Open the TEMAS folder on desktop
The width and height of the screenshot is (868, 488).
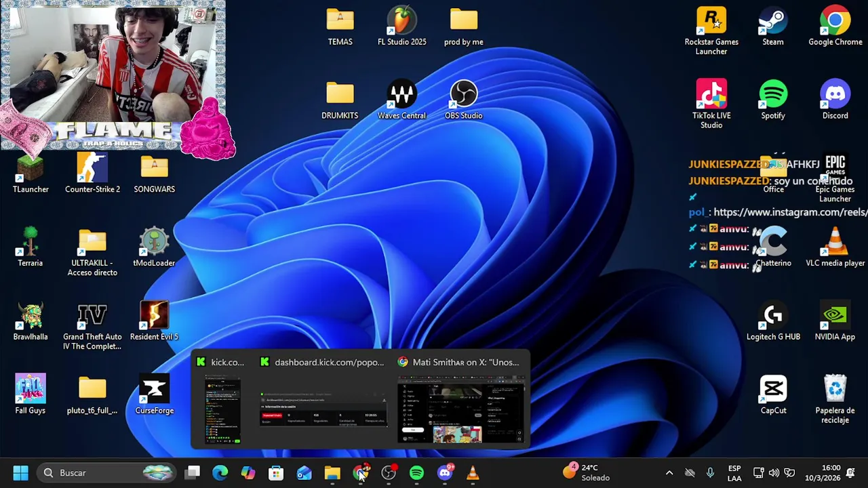tap(340, 27)
